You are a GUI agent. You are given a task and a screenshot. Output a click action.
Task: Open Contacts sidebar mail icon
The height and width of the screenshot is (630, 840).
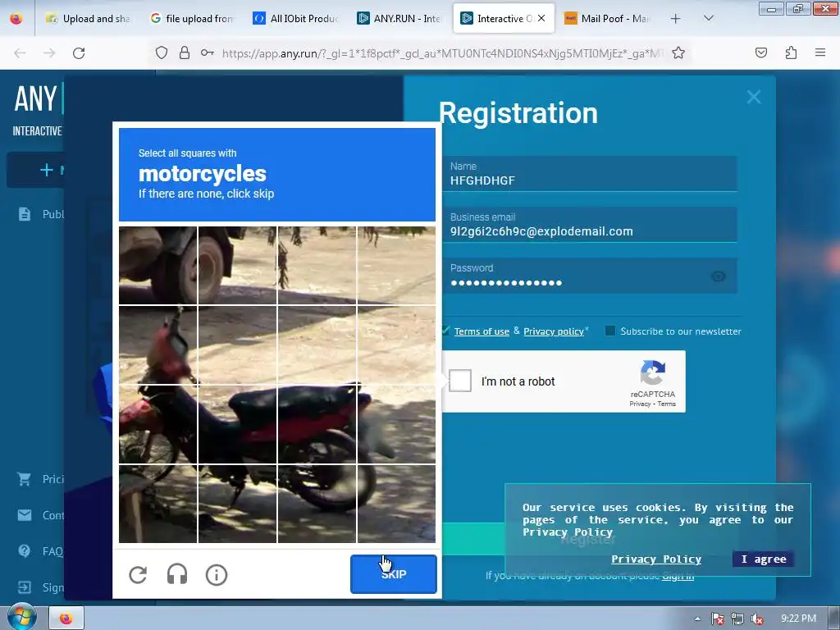[x=25, y=515]
